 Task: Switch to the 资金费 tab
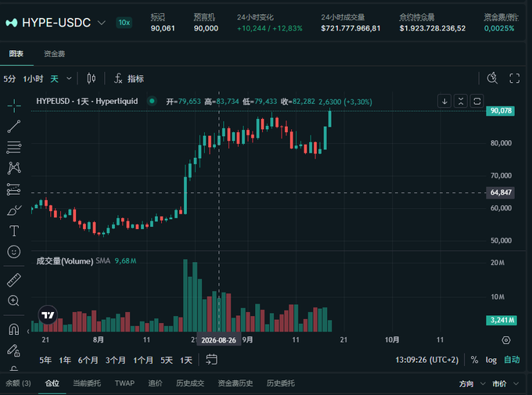point(54,54)
